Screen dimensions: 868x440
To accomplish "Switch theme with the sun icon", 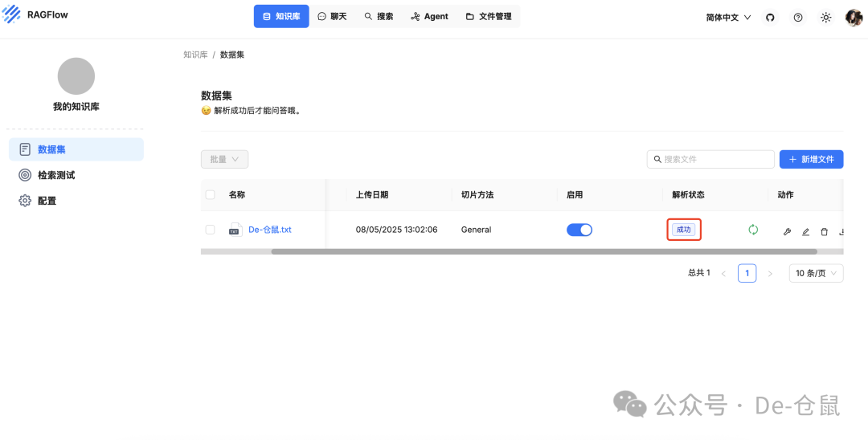I will pos(825,17).
